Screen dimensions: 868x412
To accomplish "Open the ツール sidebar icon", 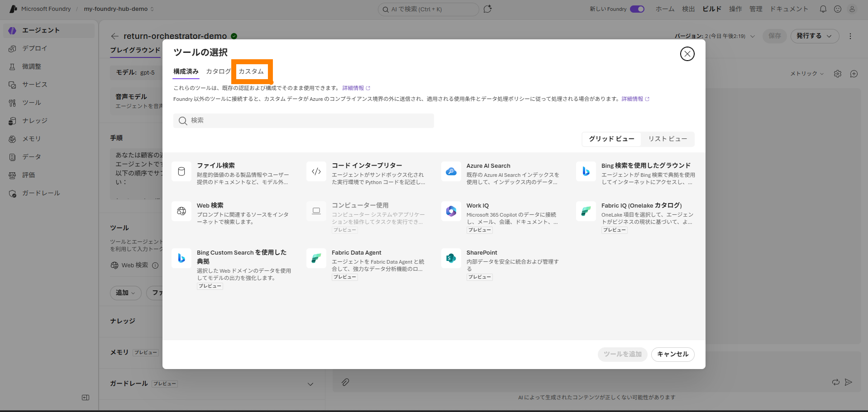I will point(12,103).
